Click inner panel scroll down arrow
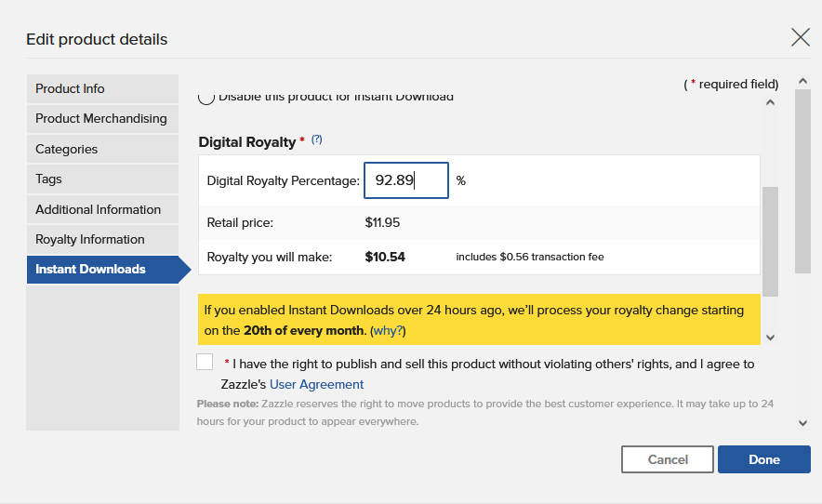Image resolution: width=822 pixels, height=504 pixels. tap(770, 337)
